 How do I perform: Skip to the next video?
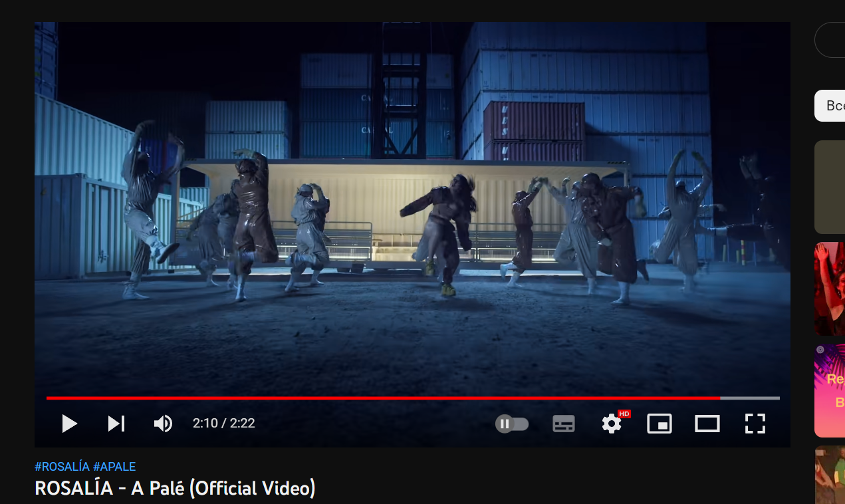[116, 424]
